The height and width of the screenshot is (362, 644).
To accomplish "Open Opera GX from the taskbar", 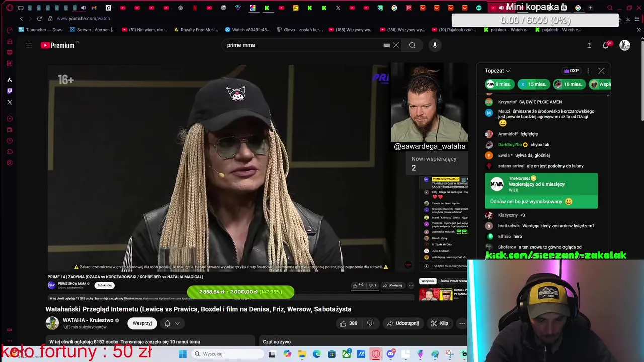I will click(x=376, y=354).
